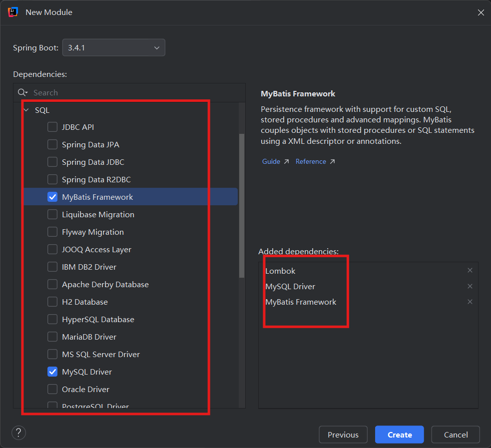The height and width of the screenshot is (448, 491).
Task: Click the Previous button
Action: pos(343,435)
